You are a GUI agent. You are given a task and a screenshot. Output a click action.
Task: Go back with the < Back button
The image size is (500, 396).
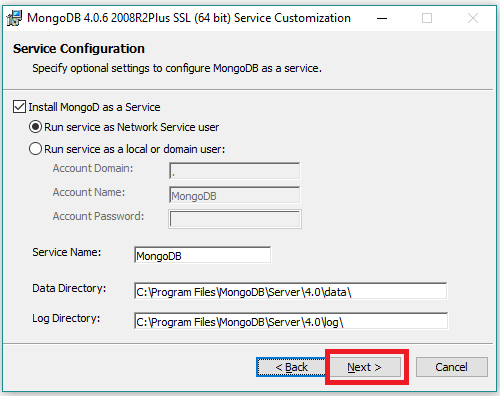[x=291, y=367]
